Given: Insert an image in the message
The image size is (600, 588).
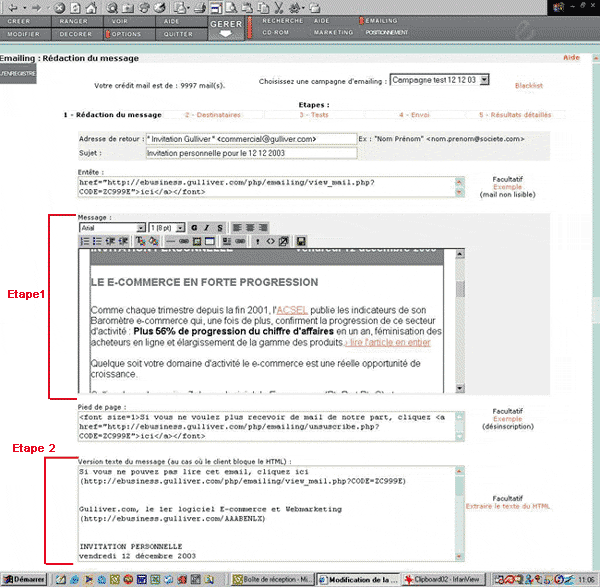Looking at the screenshot, I should (197, 241).
